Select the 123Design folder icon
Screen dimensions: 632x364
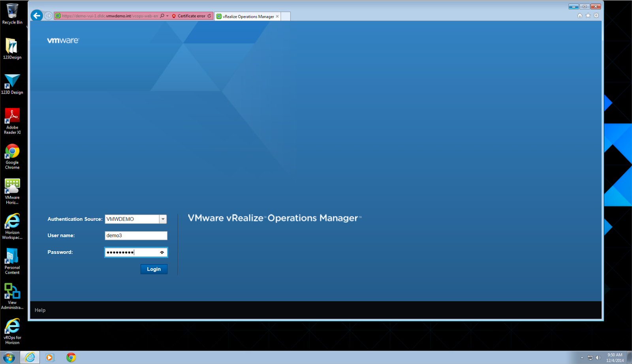pyautogui.click(x=12, y=49)
